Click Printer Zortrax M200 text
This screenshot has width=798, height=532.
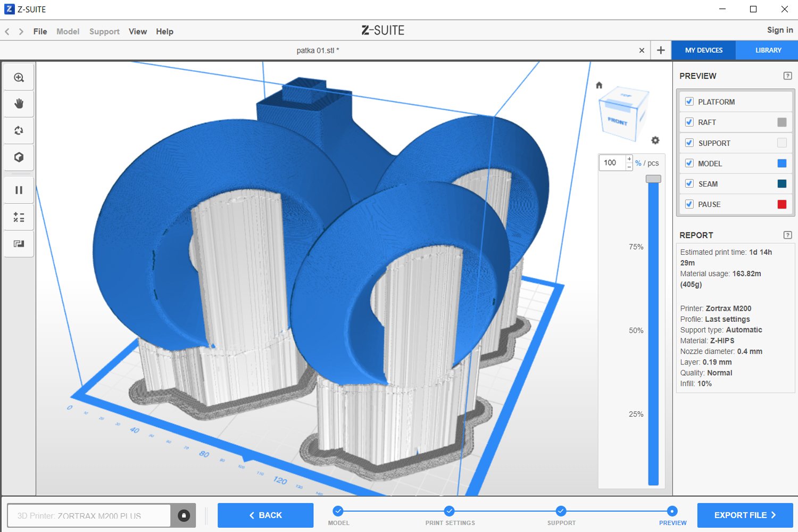716,309
